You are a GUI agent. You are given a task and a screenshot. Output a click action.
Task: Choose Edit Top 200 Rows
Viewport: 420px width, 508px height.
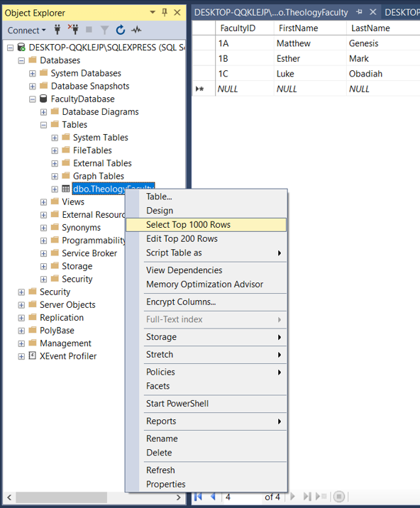(206, 239)
